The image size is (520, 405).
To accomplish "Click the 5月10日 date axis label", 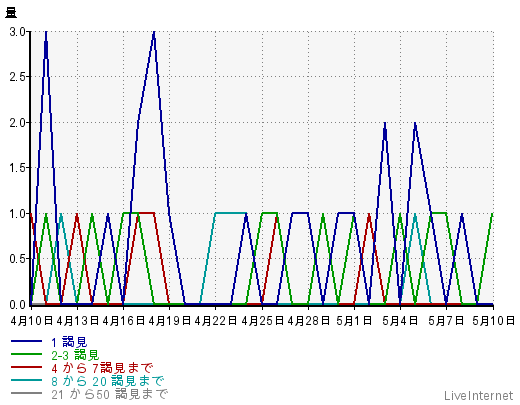I will click(494, 321).
